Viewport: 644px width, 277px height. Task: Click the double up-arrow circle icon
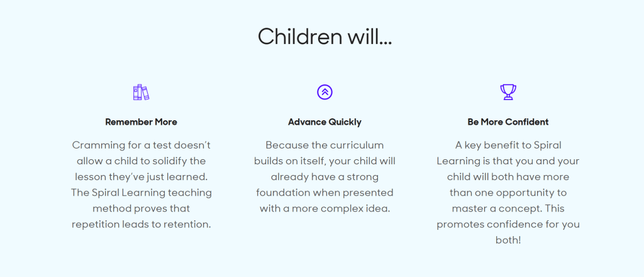point(325,92)
